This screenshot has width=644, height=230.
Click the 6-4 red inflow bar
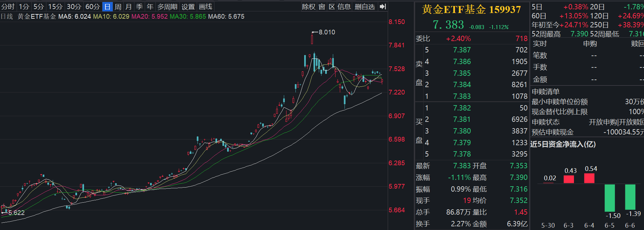click(x=589, y=178)
